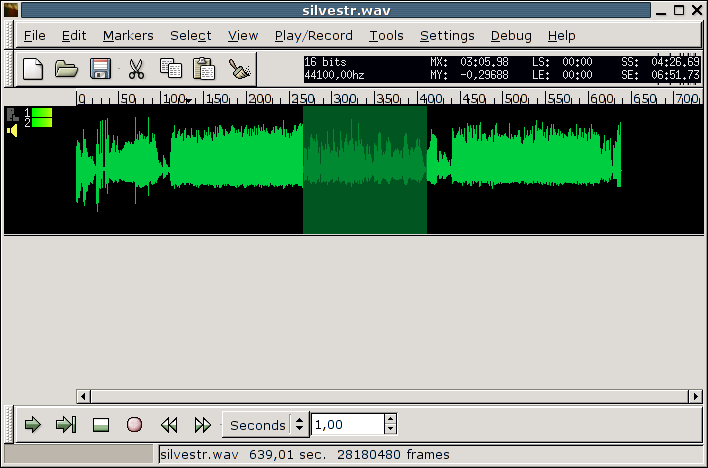Image resolution: width=708 pixels, height=468 pixels.
Task: Click the SE: 06:51,73 selection end value
Action: pyautogui.click(x=661, y=75)
